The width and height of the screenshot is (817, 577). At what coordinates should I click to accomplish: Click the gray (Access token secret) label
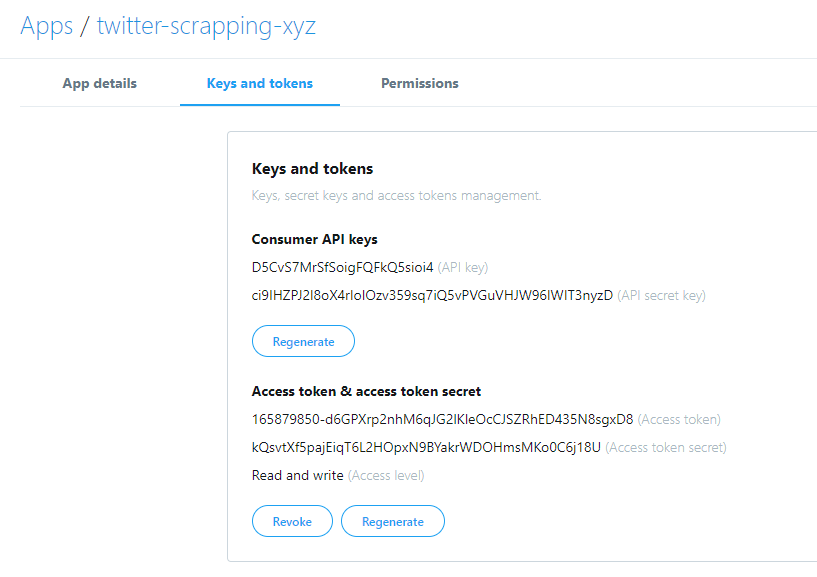point(666,447)
